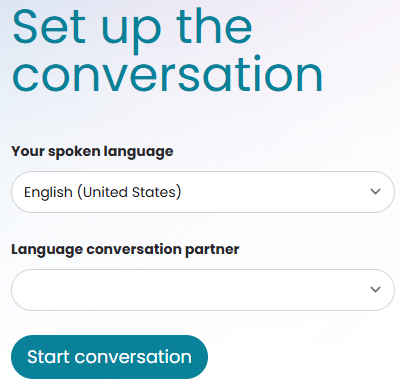Expand the list showing English (United States)
This screenshot has height=384, width=400.
[203, 192]
